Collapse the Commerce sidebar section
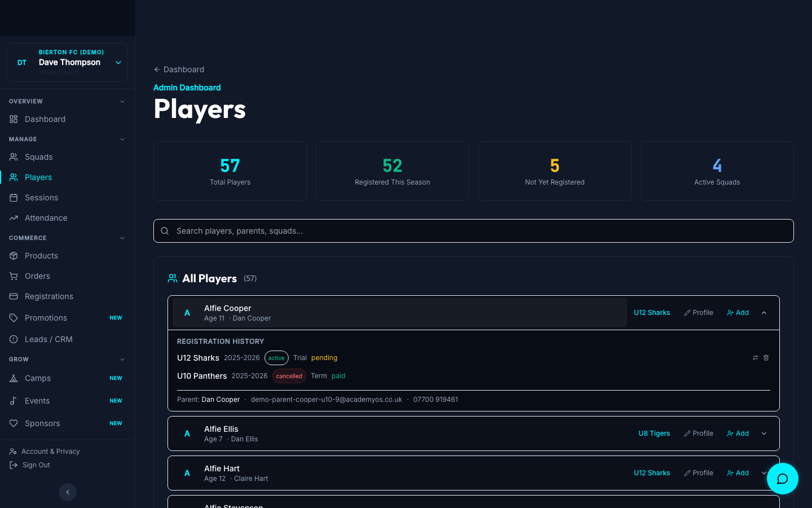This screenshot has height=508, width=812. [x=122, y=238]
